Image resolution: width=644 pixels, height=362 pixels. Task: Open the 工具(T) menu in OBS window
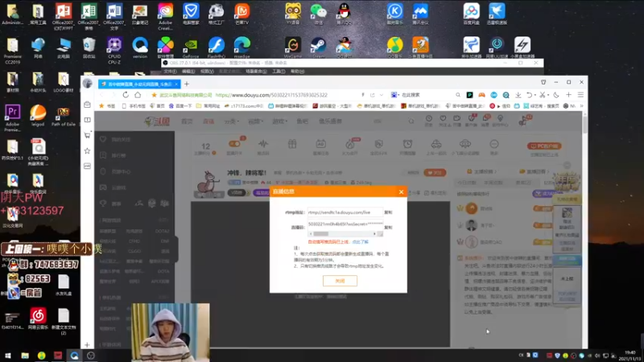279,72
